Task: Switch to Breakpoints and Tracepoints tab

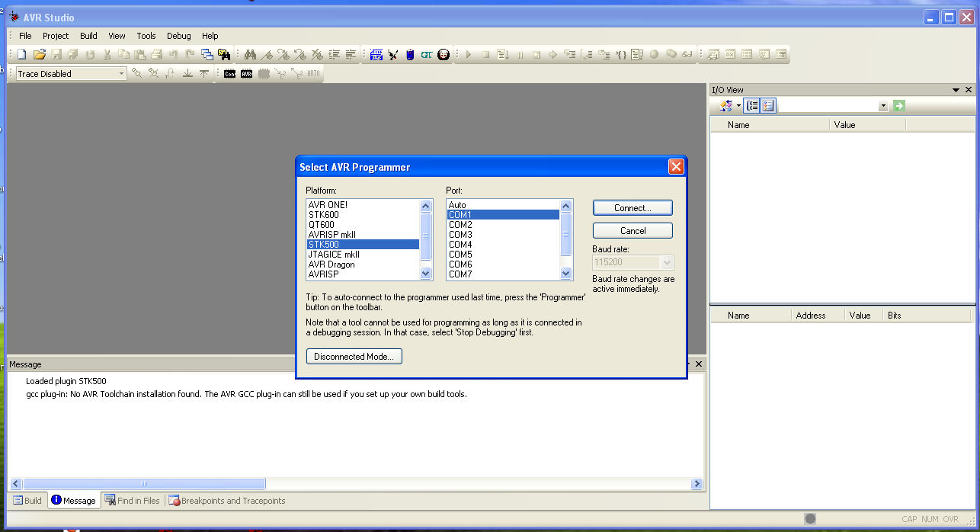Action: tap(227, 501)
